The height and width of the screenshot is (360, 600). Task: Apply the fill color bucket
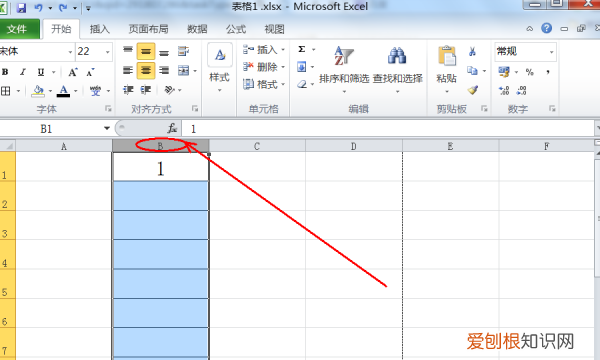tap(38, 91)
